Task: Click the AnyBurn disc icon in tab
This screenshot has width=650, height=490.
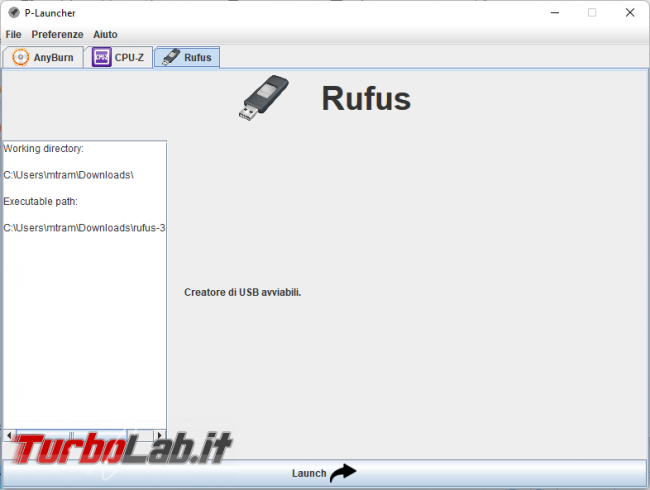Action: click(20, 57)
